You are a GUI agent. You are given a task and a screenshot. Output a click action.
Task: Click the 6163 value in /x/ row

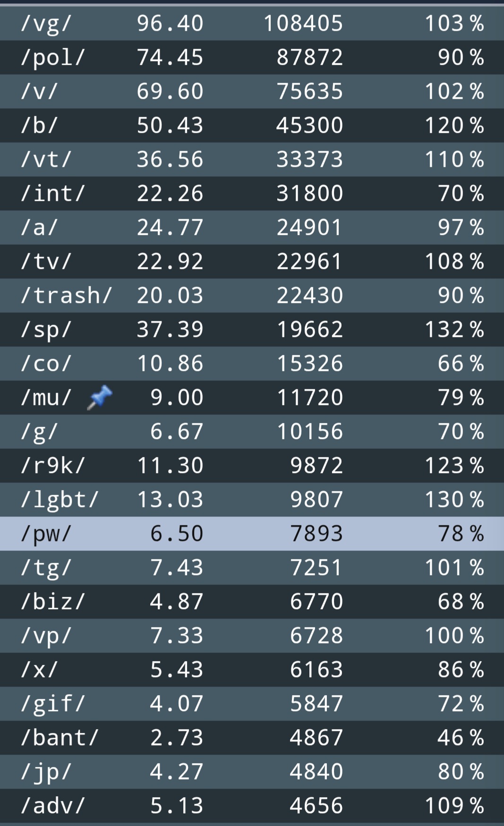pos(316,670)
